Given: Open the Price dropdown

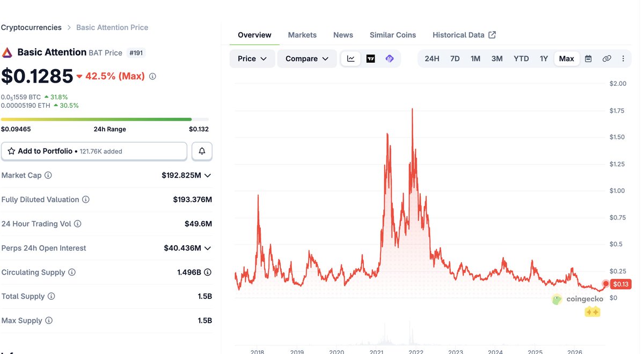Looking at the screenshot, I should pos(252,58).
